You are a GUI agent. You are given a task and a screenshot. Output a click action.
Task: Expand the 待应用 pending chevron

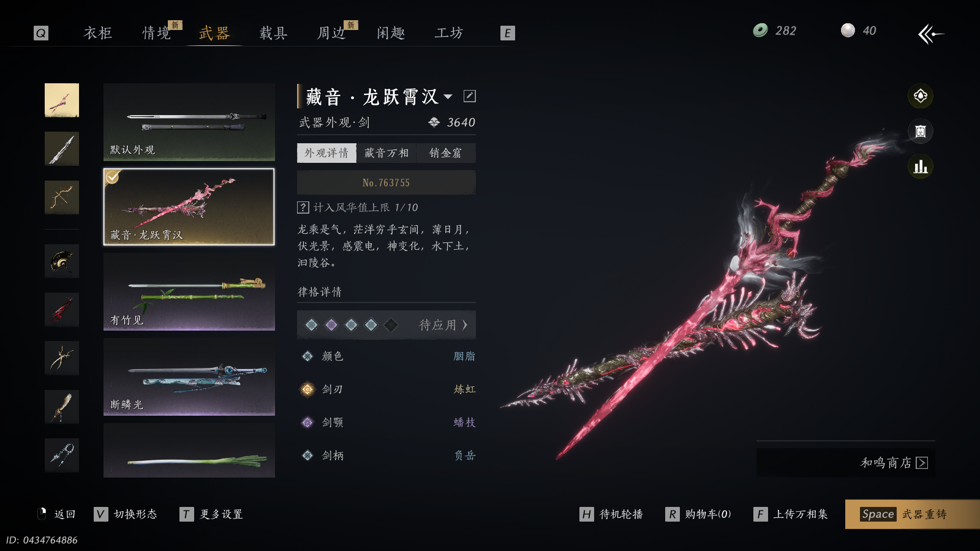pos(464,325)
